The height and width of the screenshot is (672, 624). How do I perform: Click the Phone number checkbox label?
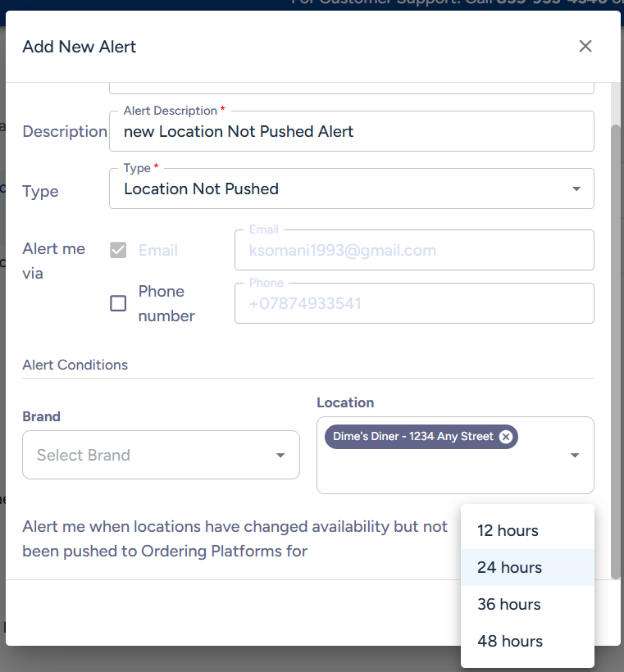(x=166, y=303)
